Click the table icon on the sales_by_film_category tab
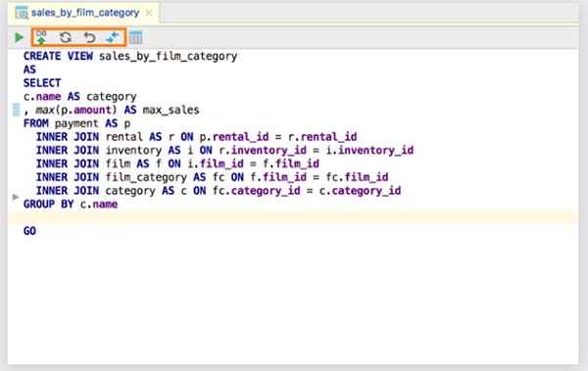The width and height of the screenshot is (588, 371). click(x=22, y=13)
